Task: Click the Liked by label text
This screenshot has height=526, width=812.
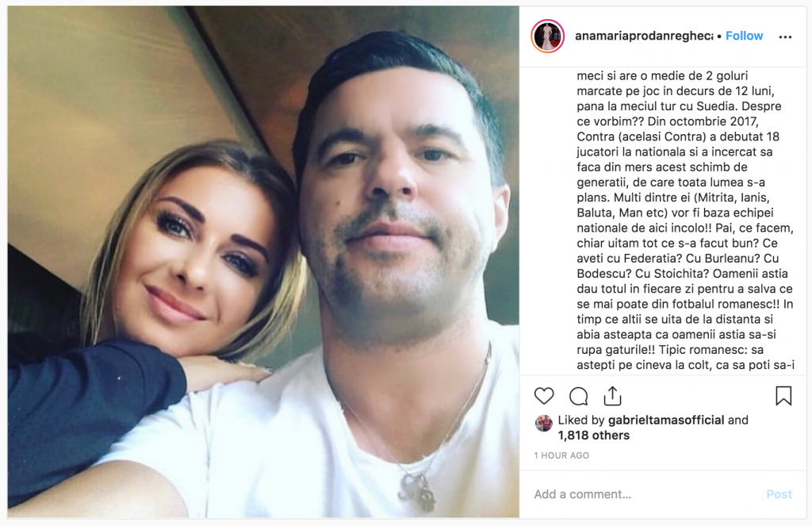Action: 581,420
